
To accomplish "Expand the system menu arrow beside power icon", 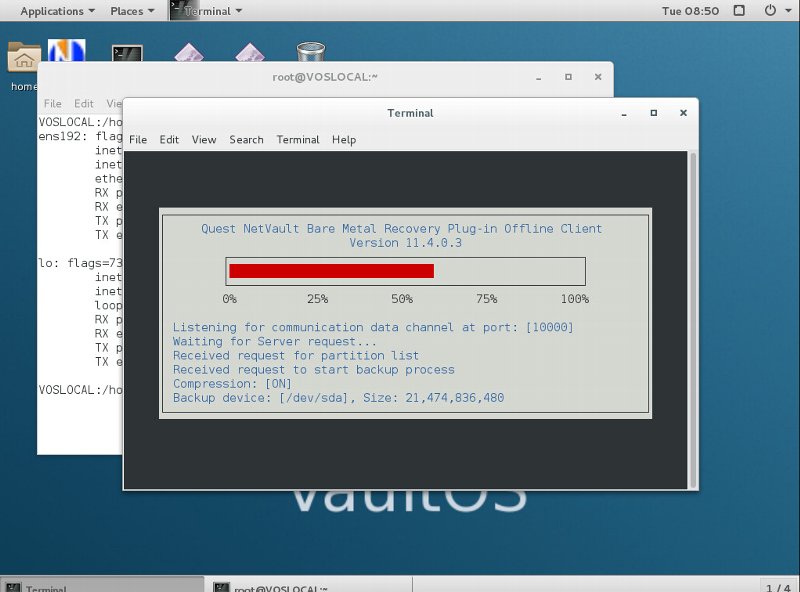I will point(788,11).
